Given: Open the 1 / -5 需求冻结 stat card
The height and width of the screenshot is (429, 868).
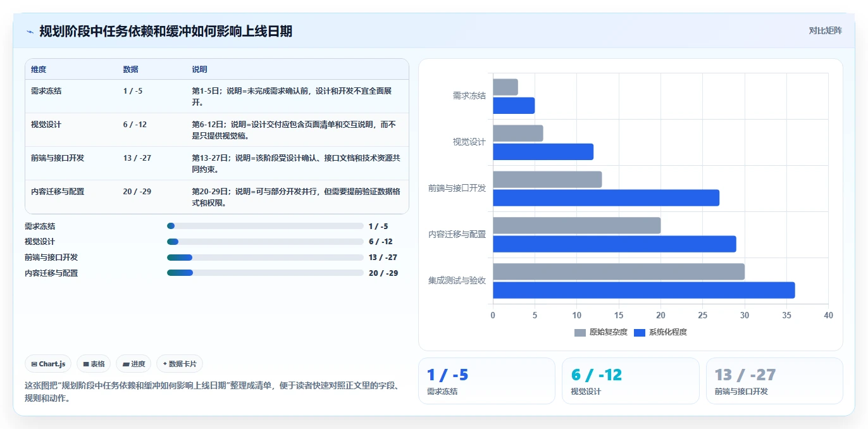Looking at the screenshot, I should click(x=487, y=381).
